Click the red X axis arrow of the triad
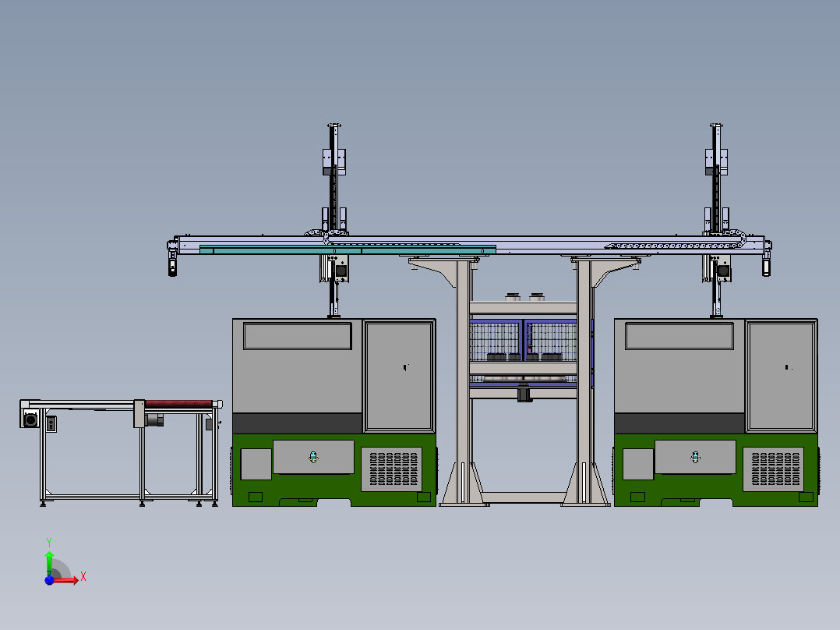840x630 pixels. point(67,580)
